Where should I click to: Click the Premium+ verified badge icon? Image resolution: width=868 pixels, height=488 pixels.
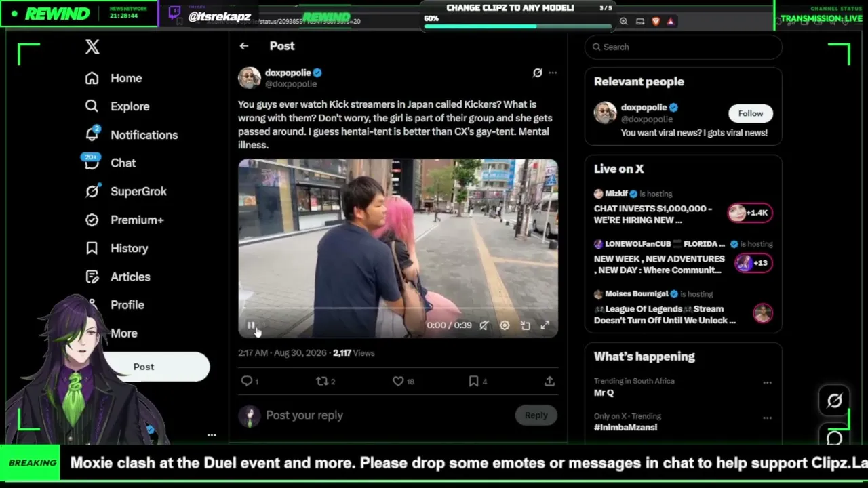(x=92, y=220)
